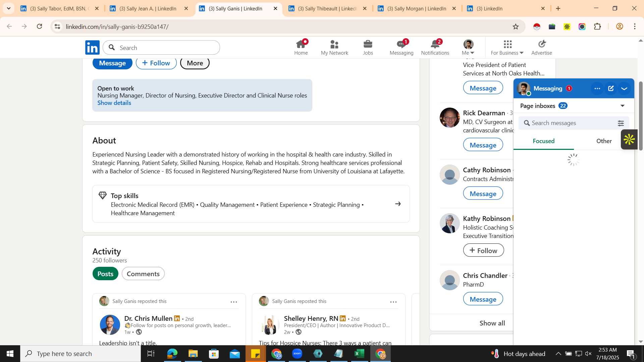Switch to Sally Thibeault tab

327,8
